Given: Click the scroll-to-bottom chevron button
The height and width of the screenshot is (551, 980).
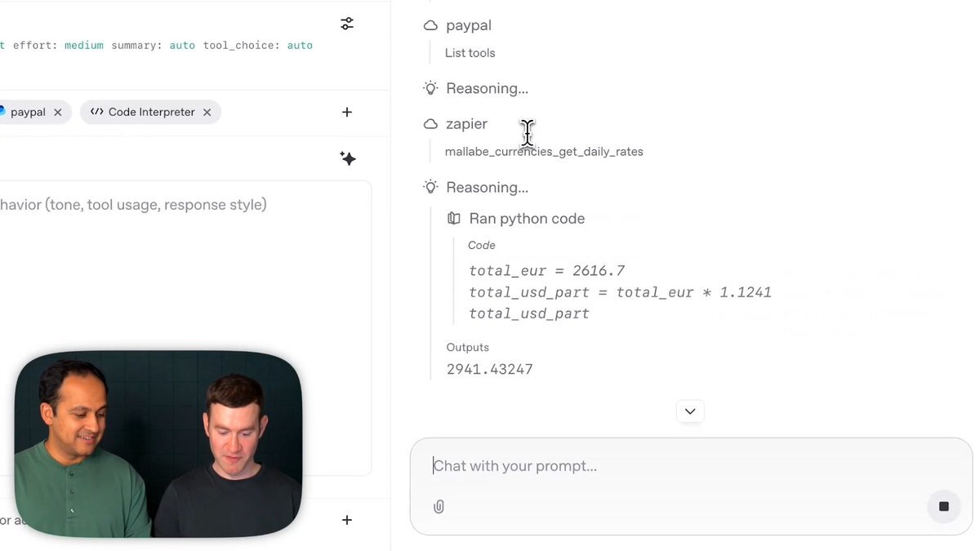Looking at the screenshot, I should [690, 411].
